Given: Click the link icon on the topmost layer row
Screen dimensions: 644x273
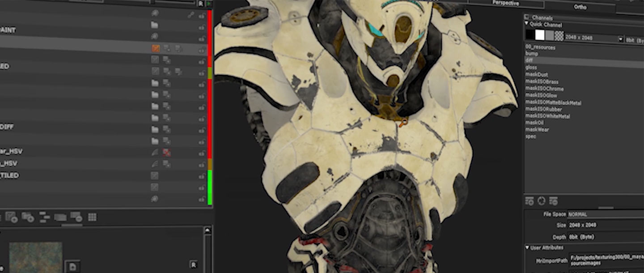Looking at the screenshot, I should pyautogui.click(x=191, y=15).
